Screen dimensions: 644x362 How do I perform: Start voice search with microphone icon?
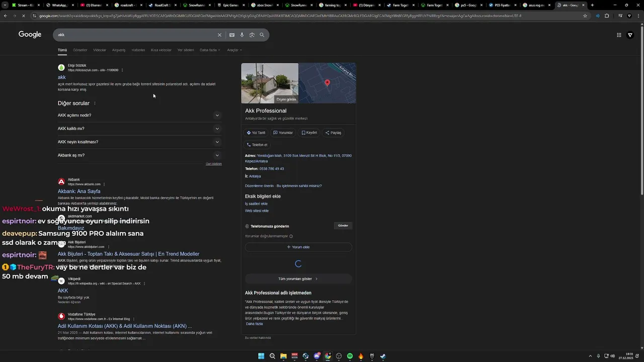pos(242,35)
